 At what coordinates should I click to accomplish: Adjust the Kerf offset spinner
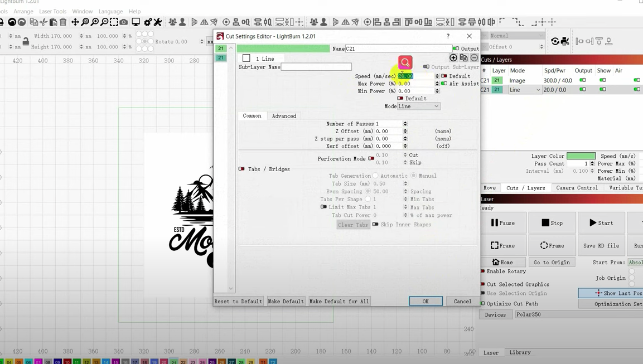(x=405, y=146)
